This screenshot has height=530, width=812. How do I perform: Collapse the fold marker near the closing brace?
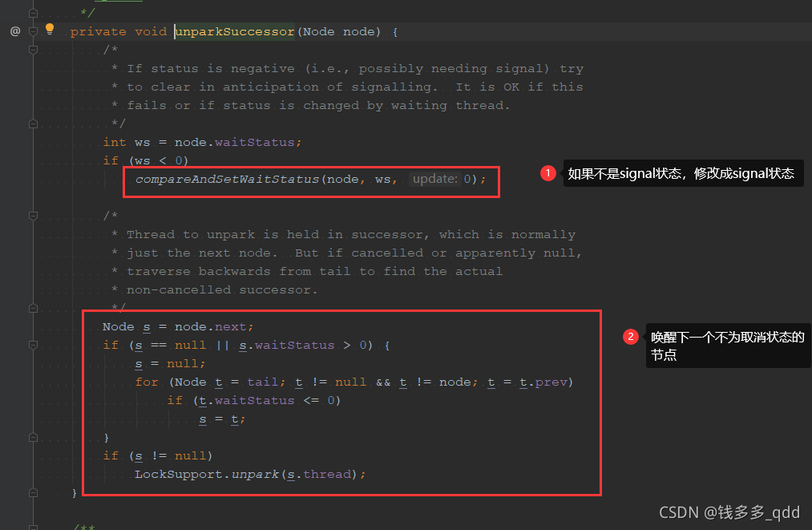pos(32,493)
